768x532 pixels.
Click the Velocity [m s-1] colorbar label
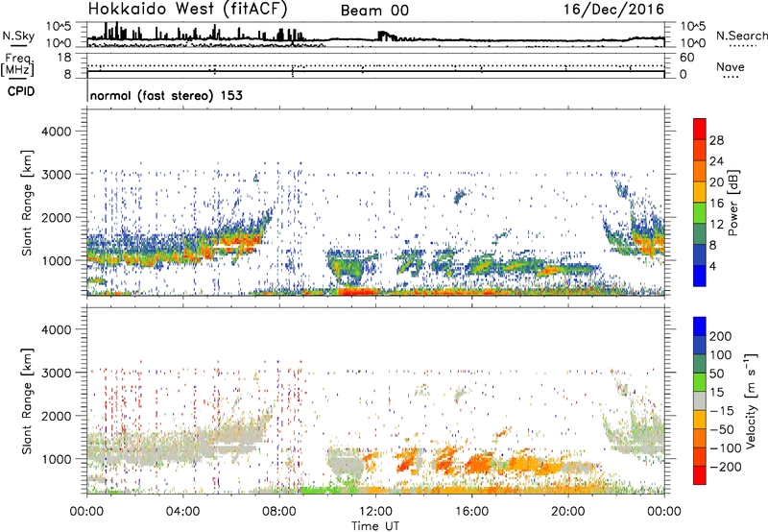751,400
